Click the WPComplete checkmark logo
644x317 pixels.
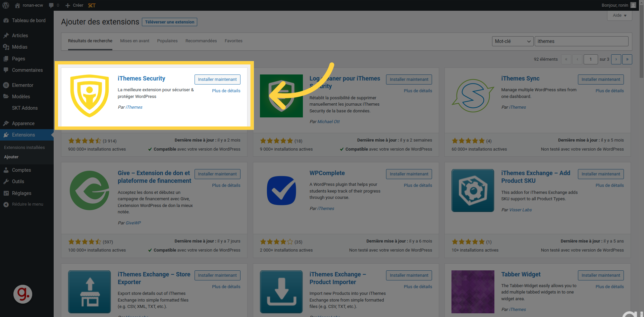(x=281, y=191)
